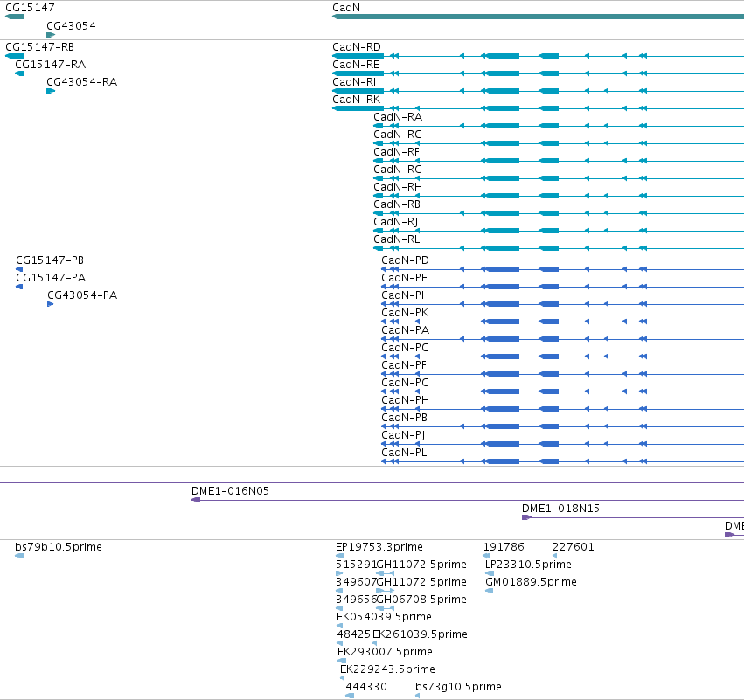The height and width of the screenshot is (700, 744).
Task: Select the CadN-RA transcript label
Action: (398, 117)
